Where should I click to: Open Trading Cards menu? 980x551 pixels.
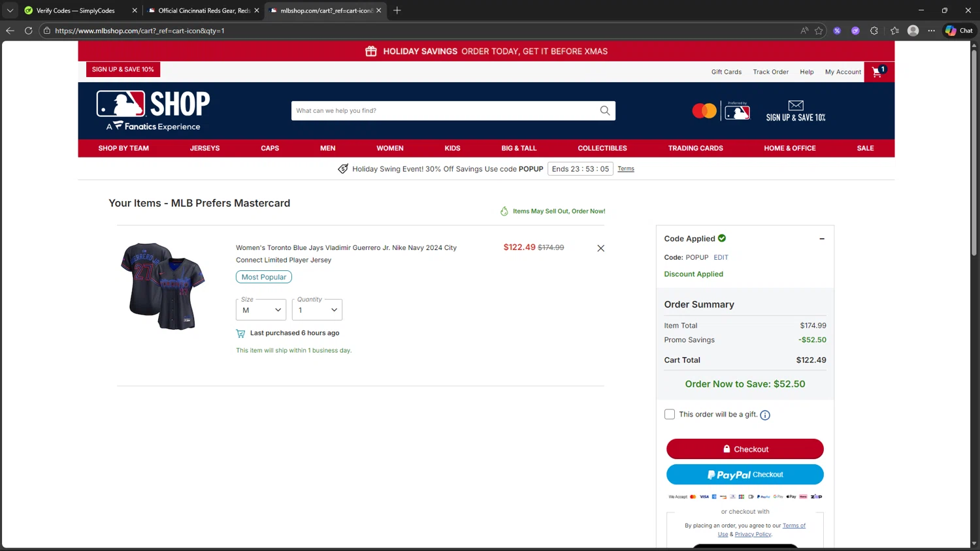click(x=695, y=148)
